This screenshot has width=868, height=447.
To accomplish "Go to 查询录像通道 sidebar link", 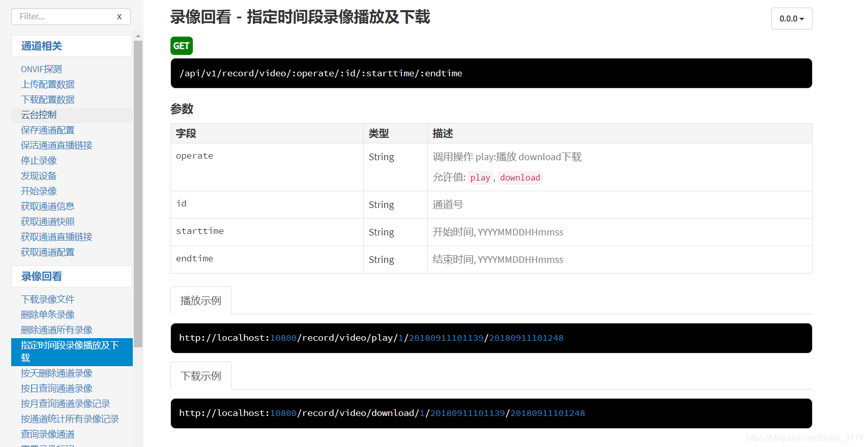I will pyautogui.click(x=48, y=434).
